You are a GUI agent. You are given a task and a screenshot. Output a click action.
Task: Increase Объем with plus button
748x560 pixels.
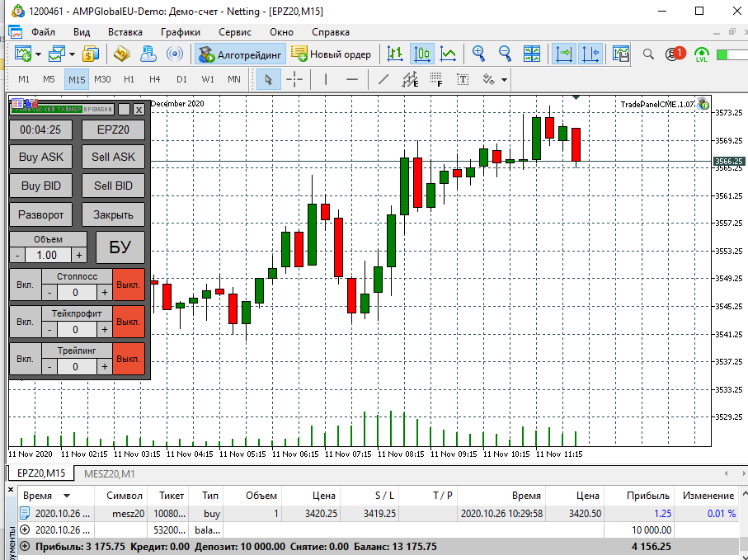pos(79,255)
